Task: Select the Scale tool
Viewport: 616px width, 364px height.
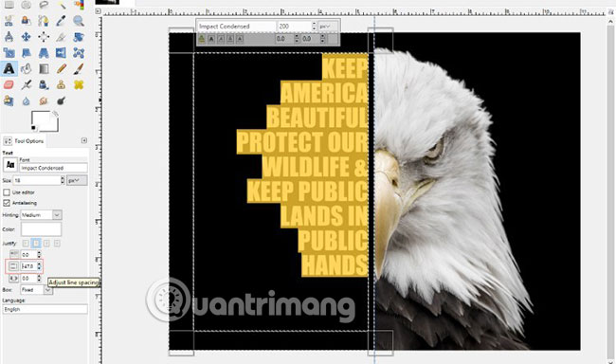Action: tap(9, 53)
